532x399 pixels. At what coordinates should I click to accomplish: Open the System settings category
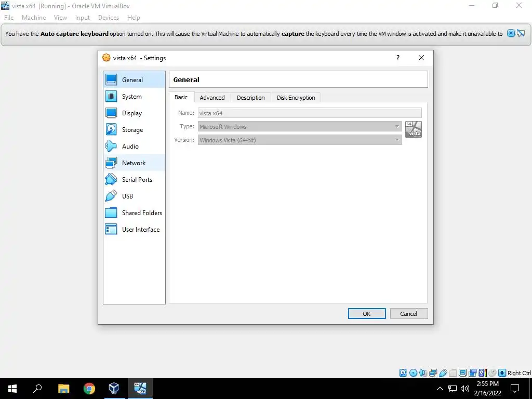coord(134,96)
